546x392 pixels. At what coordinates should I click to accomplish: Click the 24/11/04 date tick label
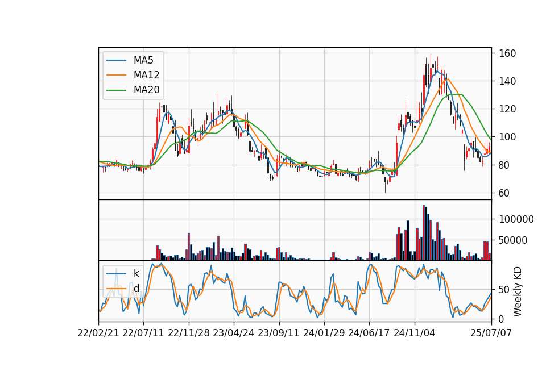coord(415,333)
